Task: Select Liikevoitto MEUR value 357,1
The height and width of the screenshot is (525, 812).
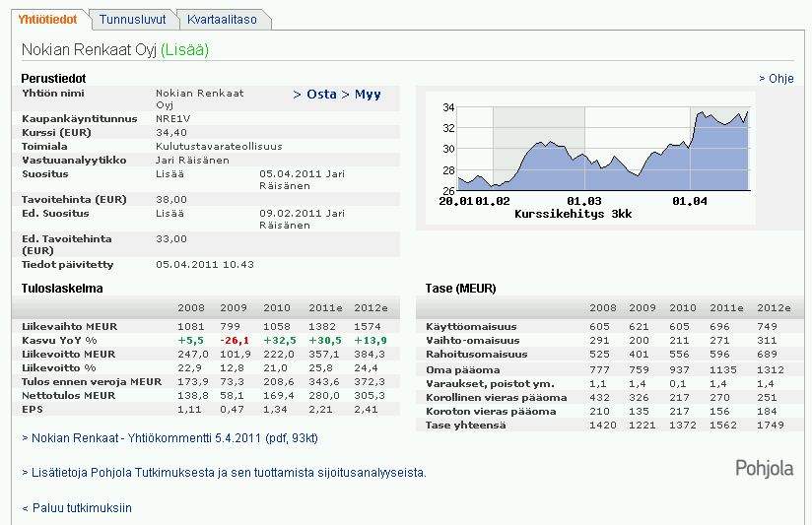Action: pyautogui.click(x=324, y=355)
